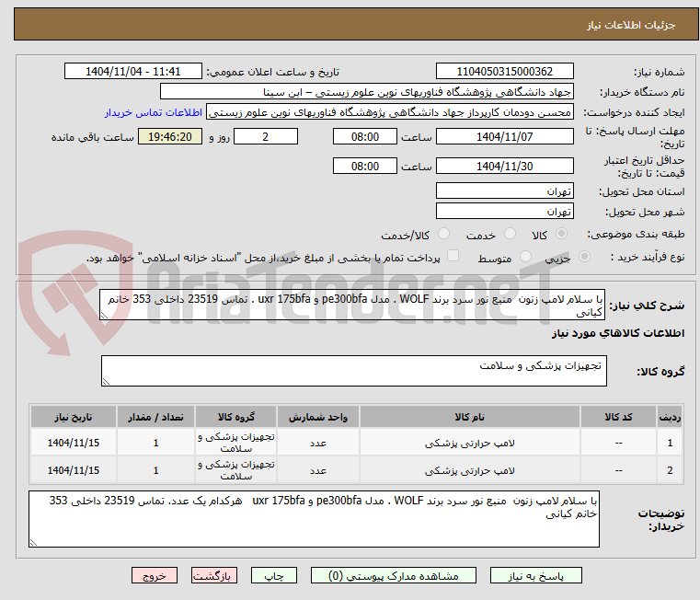Viewport: 700px width, 600px height.
Task: Click the پاسخ به نیاز button
Action: [535, 575]
